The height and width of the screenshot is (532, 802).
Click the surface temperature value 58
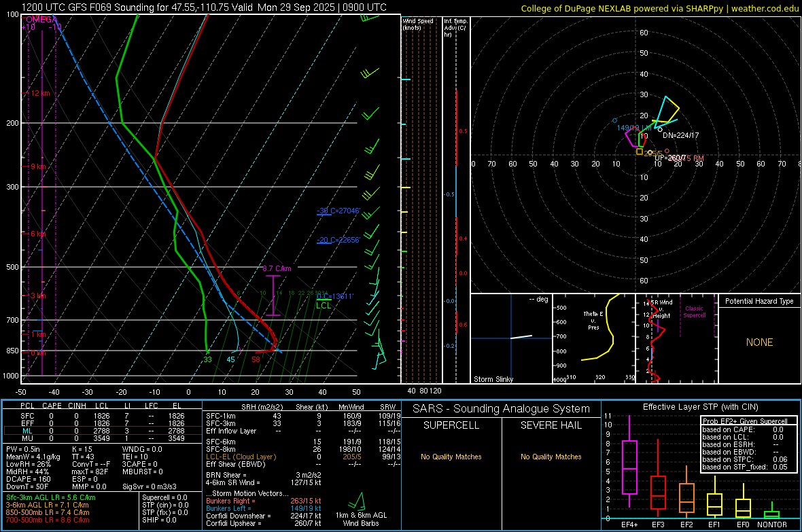tap(256, 359)
